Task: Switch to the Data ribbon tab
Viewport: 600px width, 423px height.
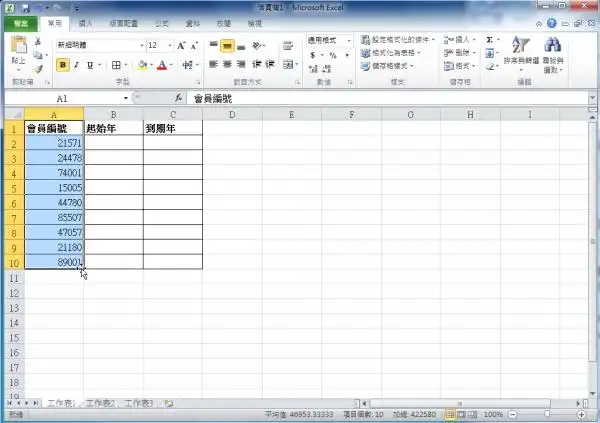Action: [193, 24]
